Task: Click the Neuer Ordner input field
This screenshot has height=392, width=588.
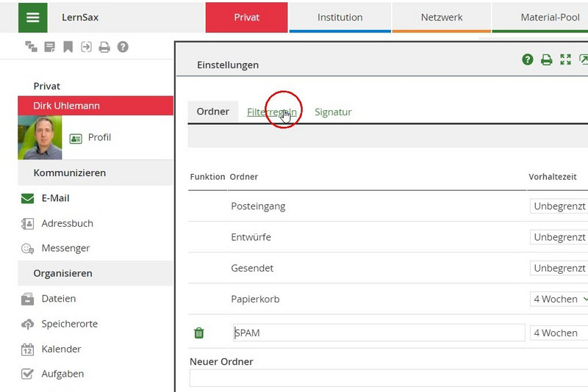Action: click(388, 377)
